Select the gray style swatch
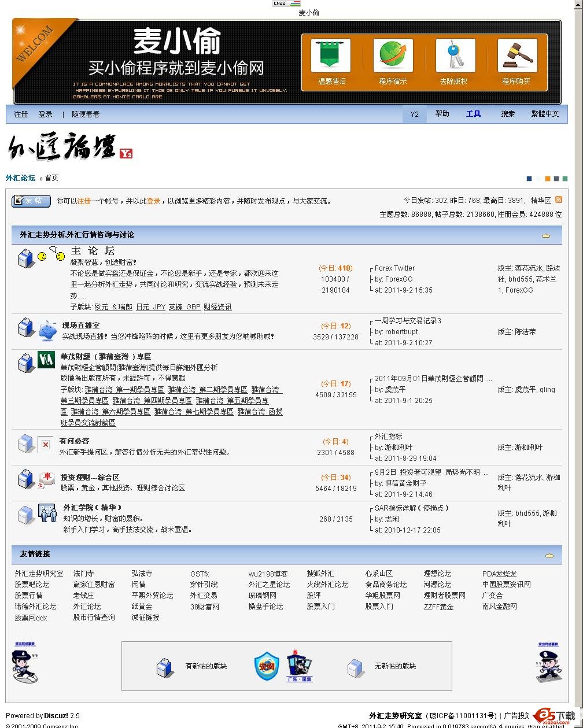 click(x=556, y=179)
